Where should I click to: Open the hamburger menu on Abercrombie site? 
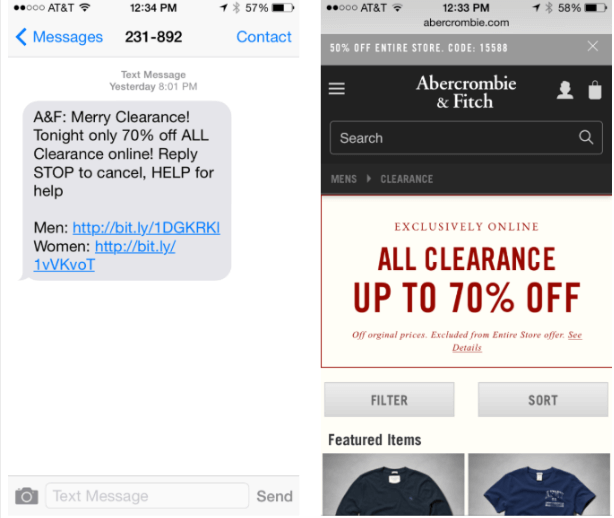(336, 88)
